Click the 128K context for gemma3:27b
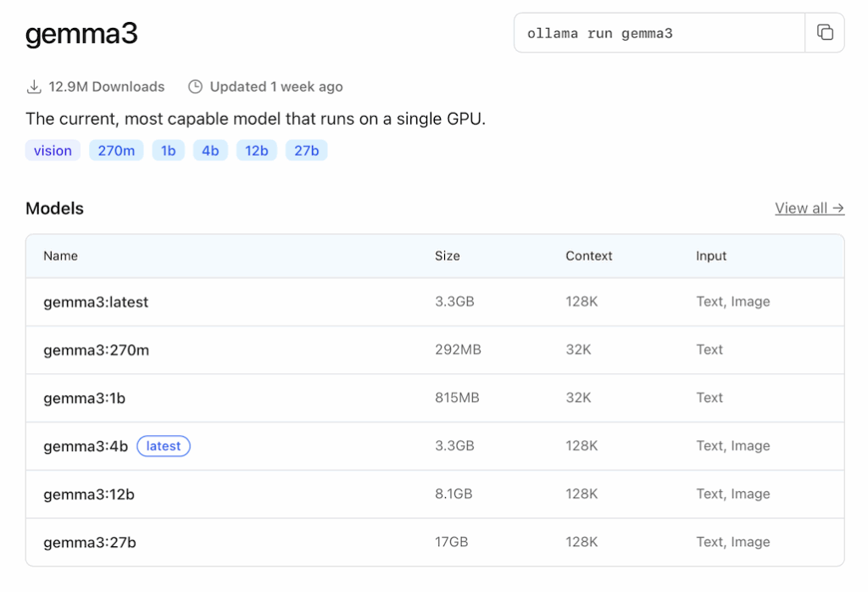868x592 pixels. click(581, 542)
